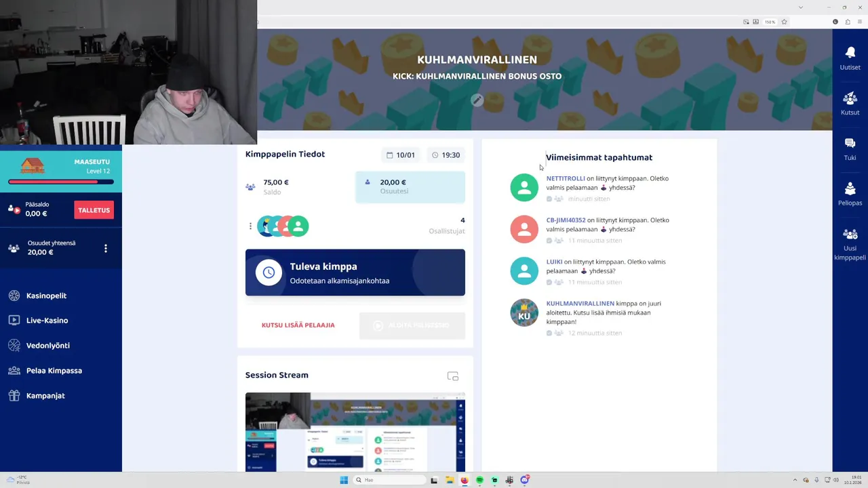The height and width of the screenshot is (488, 868).
Task: Click Osuudet yhteensä group icon
Action: point(14,248)
